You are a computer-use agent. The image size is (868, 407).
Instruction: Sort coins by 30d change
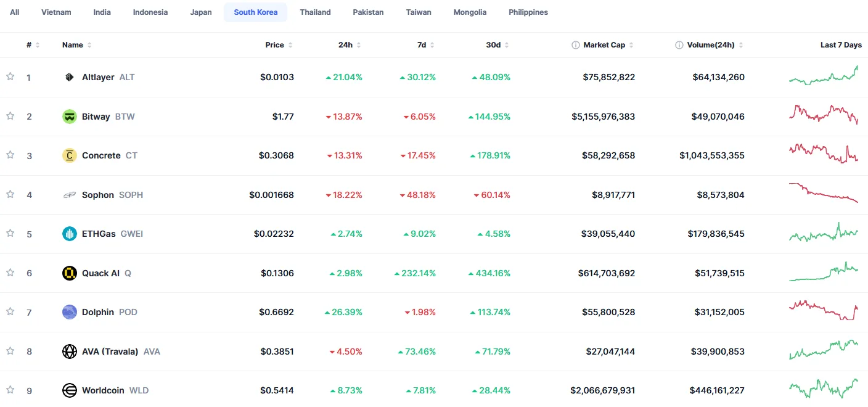point(497,45)
